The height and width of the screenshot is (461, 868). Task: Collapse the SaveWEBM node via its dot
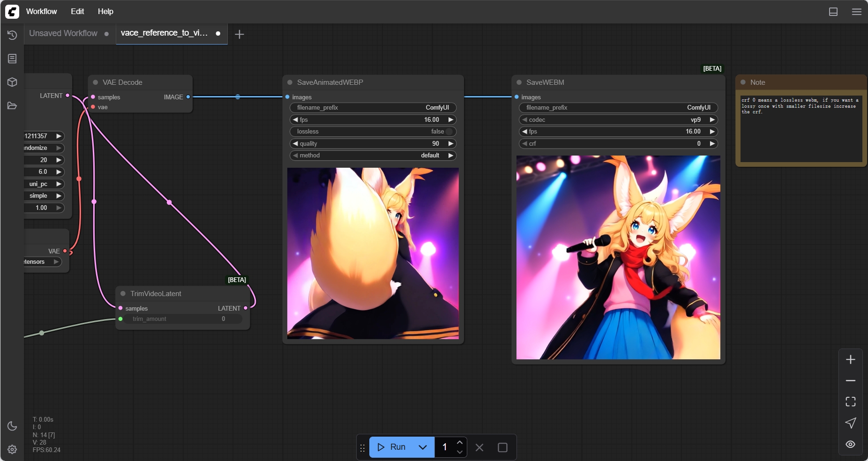coord(519,82)
